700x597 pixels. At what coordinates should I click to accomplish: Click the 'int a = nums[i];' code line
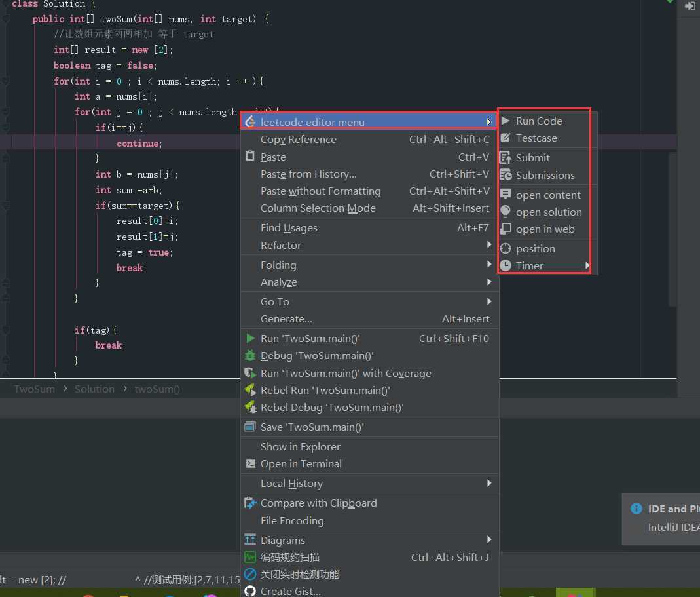[116, 96]
